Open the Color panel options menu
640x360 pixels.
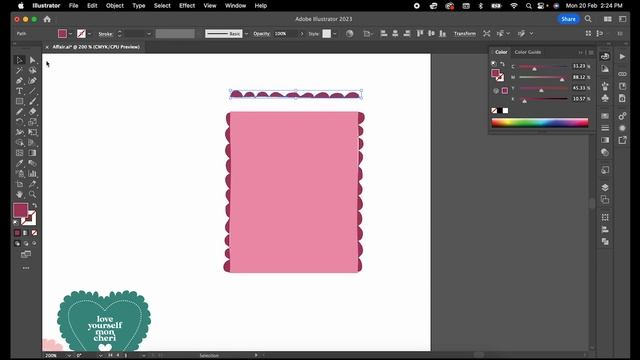click(591, 52)
